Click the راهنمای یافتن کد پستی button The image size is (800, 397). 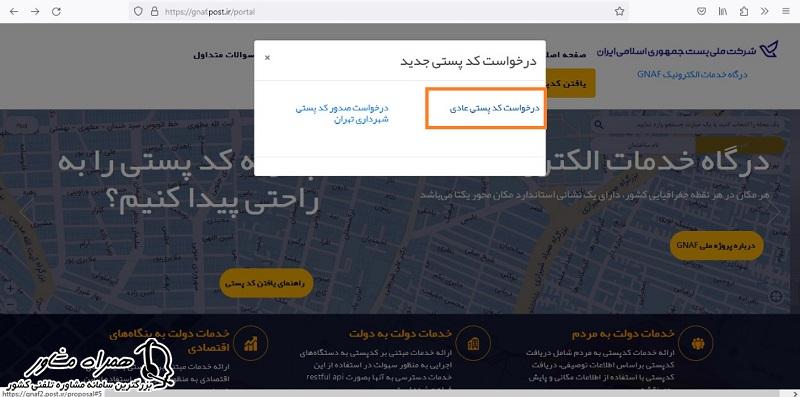coord(266,283)
